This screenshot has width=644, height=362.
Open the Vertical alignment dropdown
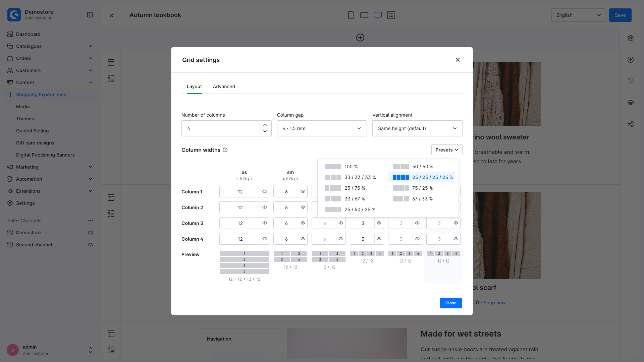tap(417, 128)
